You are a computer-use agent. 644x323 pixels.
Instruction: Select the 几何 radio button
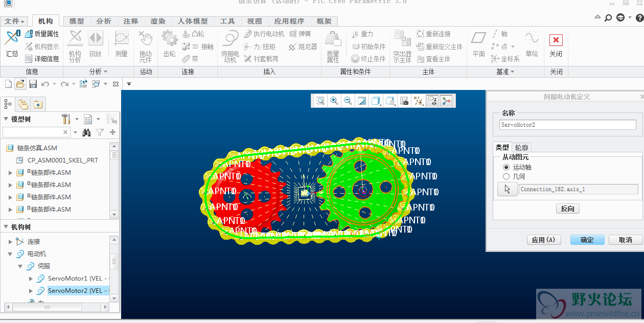[506, 176]
